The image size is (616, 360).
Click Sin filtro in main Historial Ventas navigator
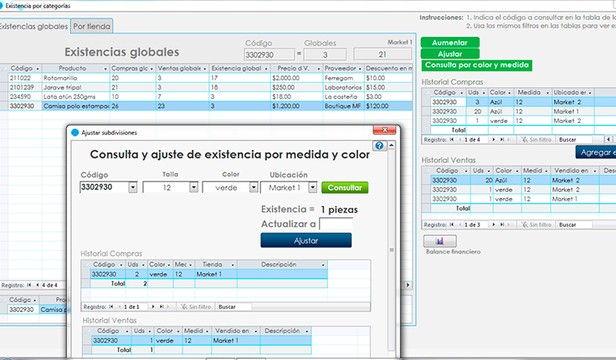click(x=536, y=225)
